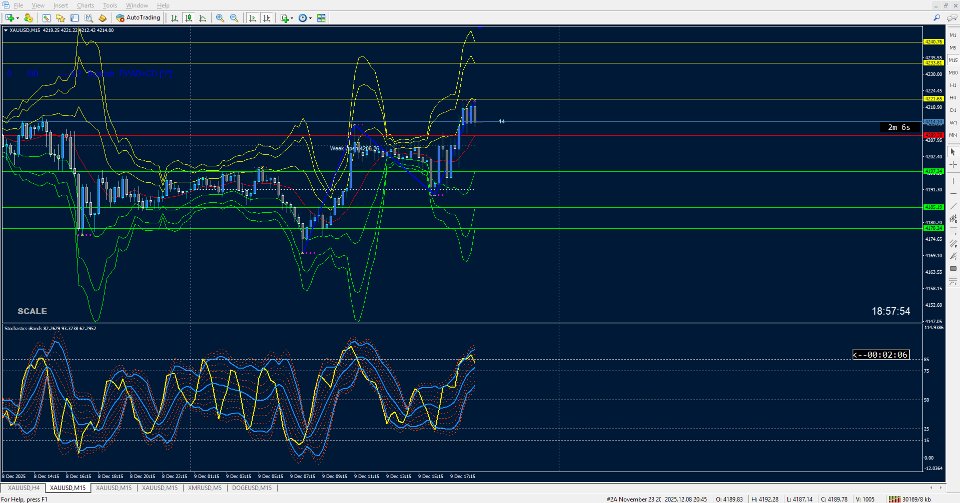The image size is (960, 503).
Task: Open the File menu
Action: coord(18,6)
